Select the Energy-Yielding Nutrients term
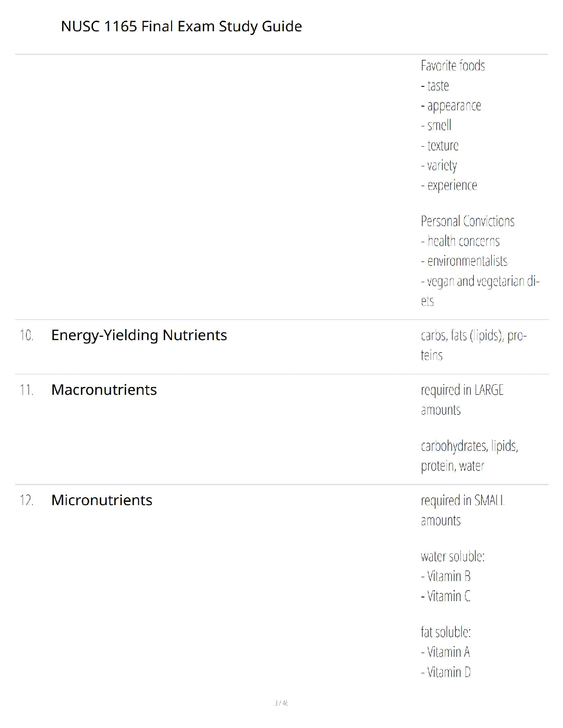Viewport: 563px width, 728px height. click(x=139, y=336)
